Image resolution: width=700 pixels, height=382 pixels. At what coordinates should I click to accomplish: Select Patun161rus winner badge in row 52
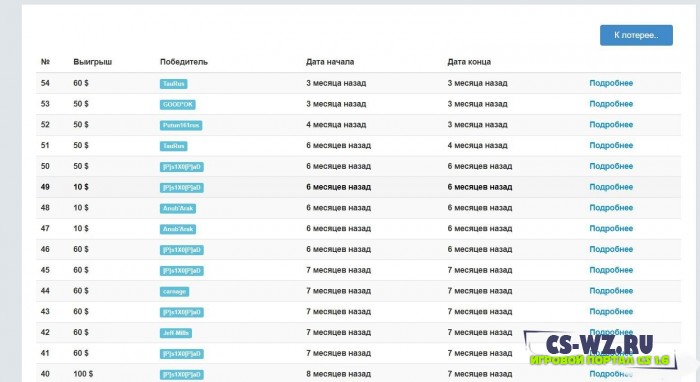point(181,125)
